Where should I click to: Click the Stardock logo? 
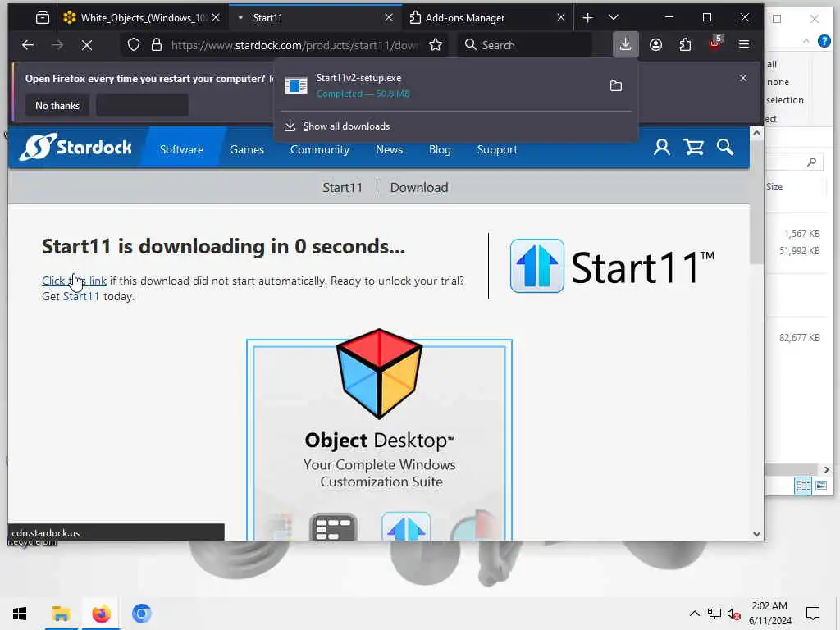75,147
